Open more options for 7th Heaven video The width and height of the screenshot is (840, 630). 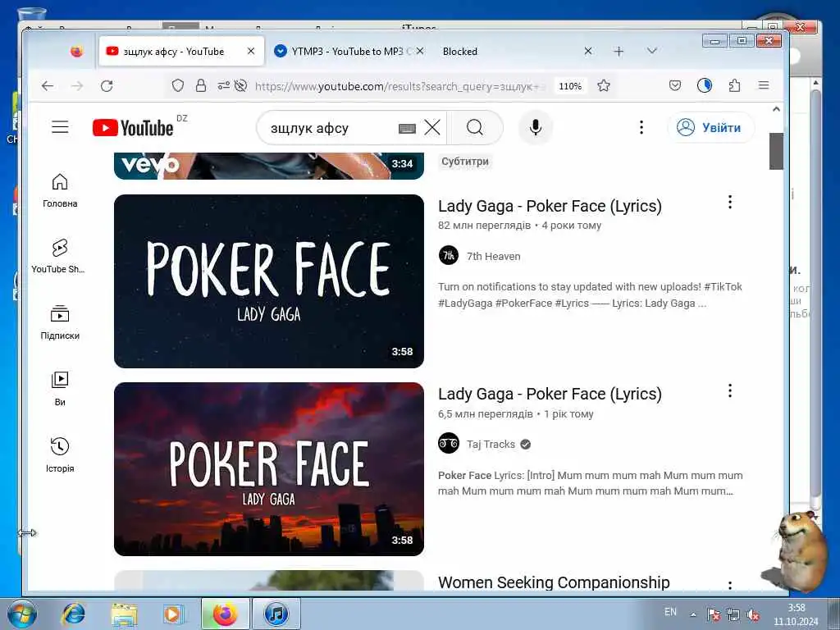(x=729, y=203)
